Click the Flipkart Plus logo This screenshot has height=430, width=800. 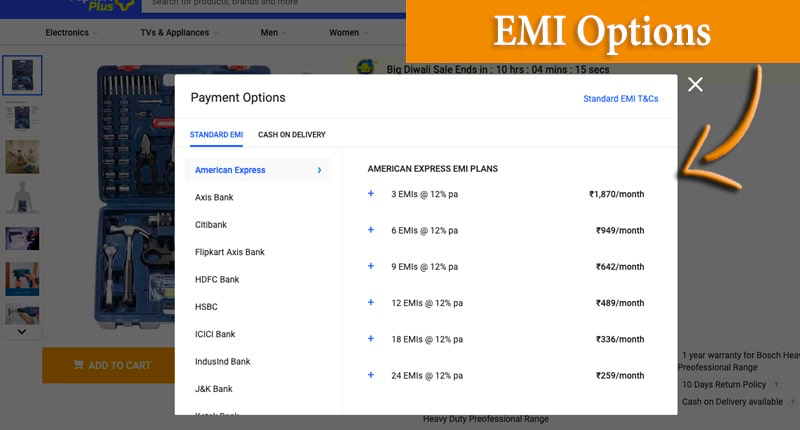[x=102, y=5]
